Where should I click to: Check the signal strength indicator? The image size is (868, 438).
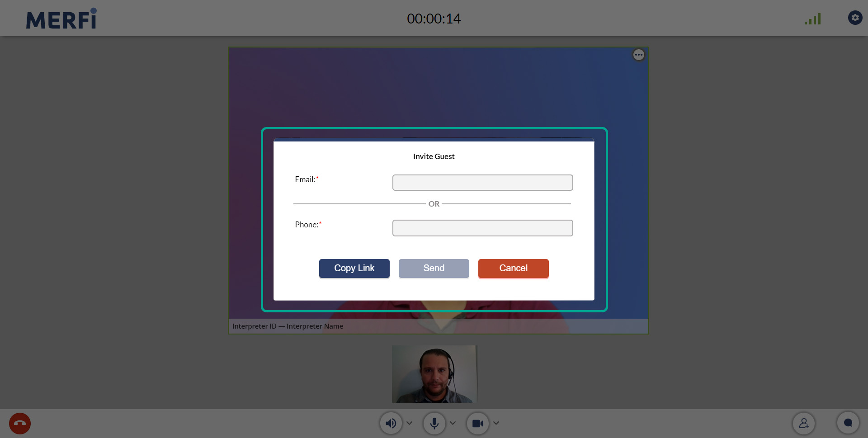coord(812,19)
